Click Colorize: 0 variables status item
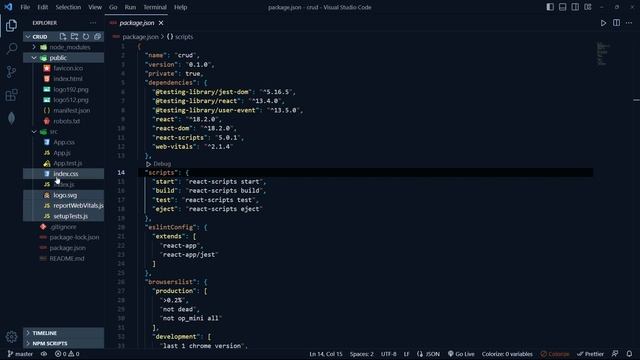 pyautogui.click(x=507, y=354)
